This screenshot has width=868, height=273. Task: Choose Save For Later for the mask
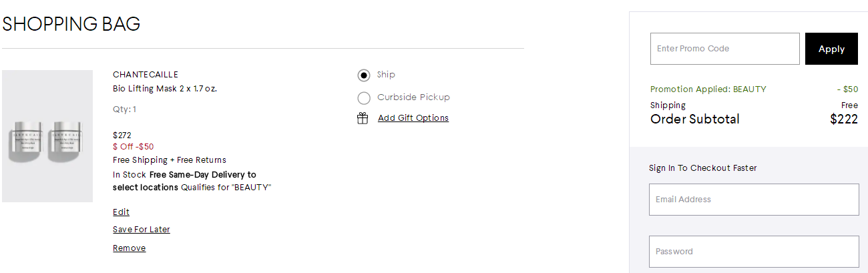(142, 230)
